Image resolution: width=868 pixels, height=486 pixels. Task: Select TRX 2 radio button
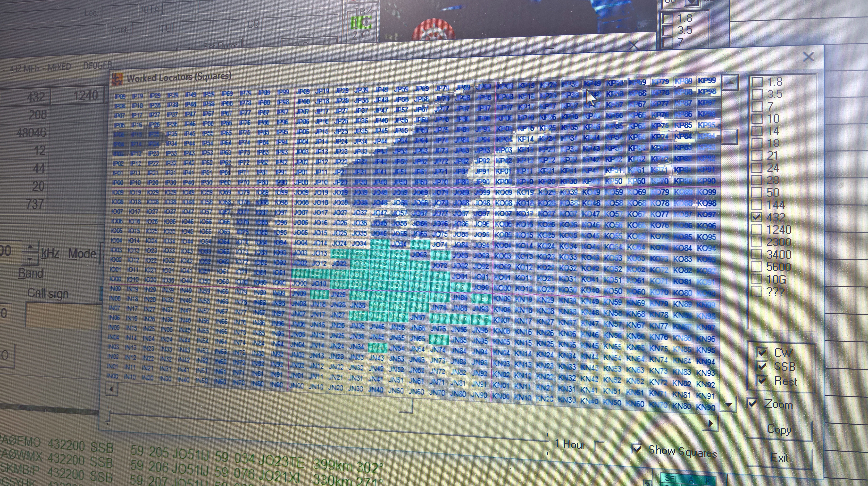366,34
